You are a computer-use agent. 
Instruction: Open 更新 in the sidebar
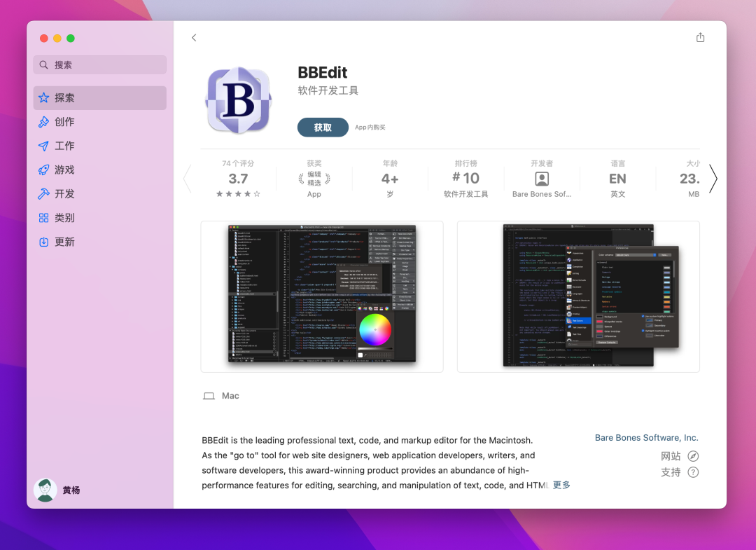click(x=100, y=242)
